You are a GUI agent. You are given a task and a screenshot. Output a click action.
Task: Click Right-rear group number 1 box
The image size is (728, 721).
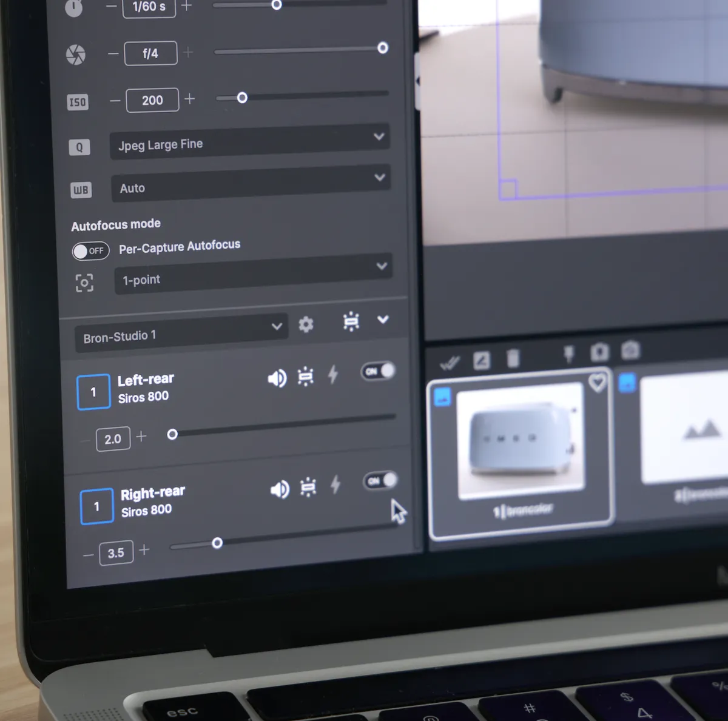coord(96,506)
